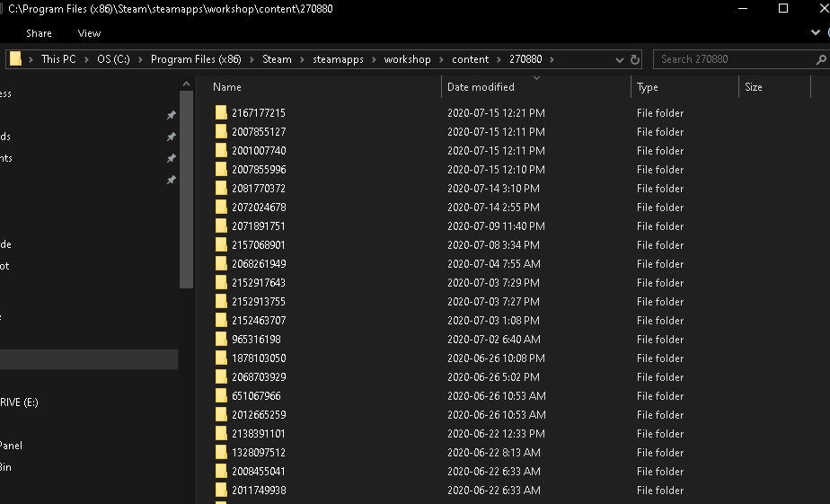Expand the chevron after Steam in the breadcrumb
Viewport: 830px width, 504px height.
(x=302, y=59)
